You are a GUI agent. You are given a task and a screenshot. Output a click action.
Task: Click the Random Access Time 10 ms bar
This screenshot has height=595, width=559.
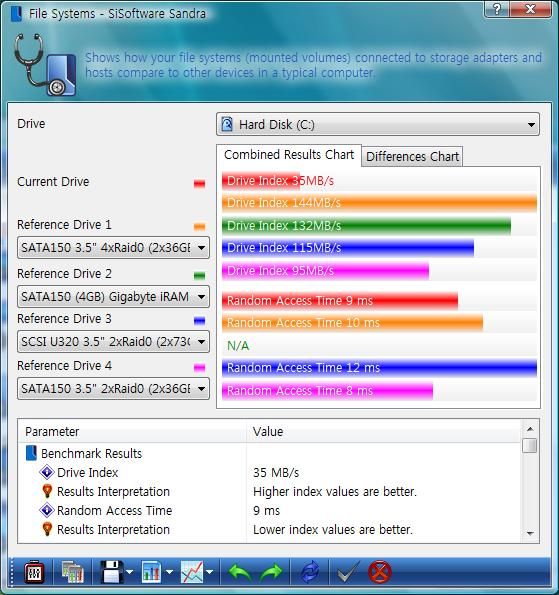[352, 323]
